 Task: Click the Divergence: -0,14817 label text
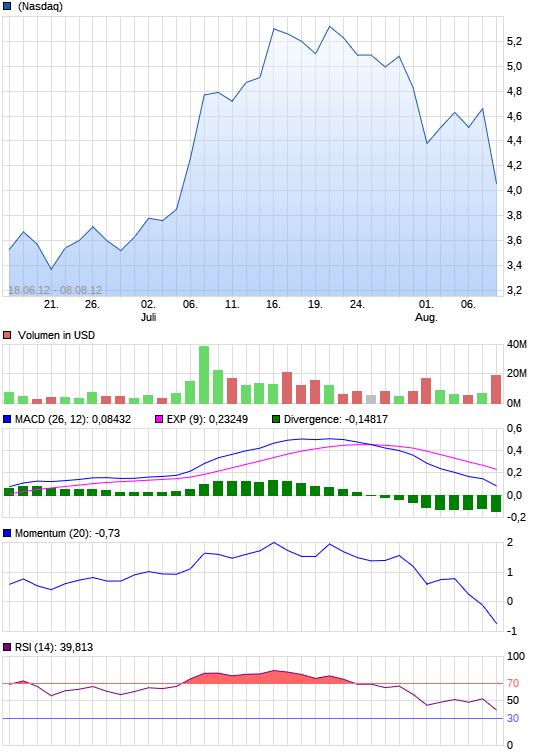click(336, 419)
